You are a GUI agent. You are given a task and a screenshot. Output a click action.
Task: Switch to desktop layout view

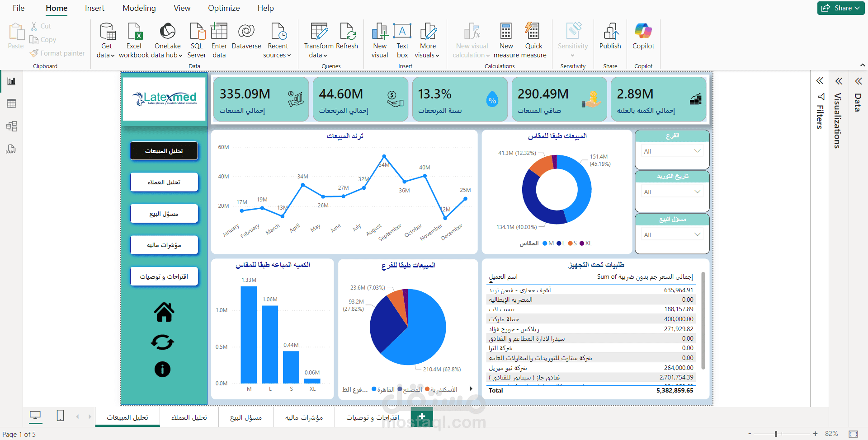click(x=35, y=415)
